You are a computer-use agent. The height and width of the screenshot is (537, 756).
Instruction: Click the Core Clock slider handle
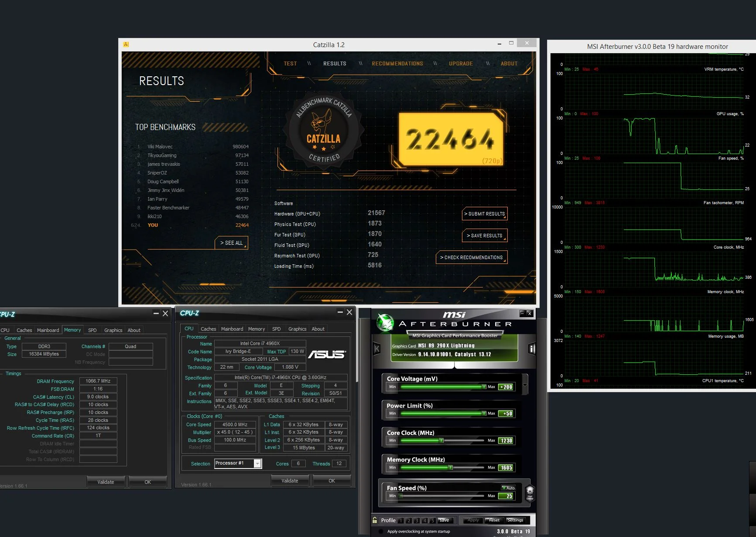(x=441, y=441)
